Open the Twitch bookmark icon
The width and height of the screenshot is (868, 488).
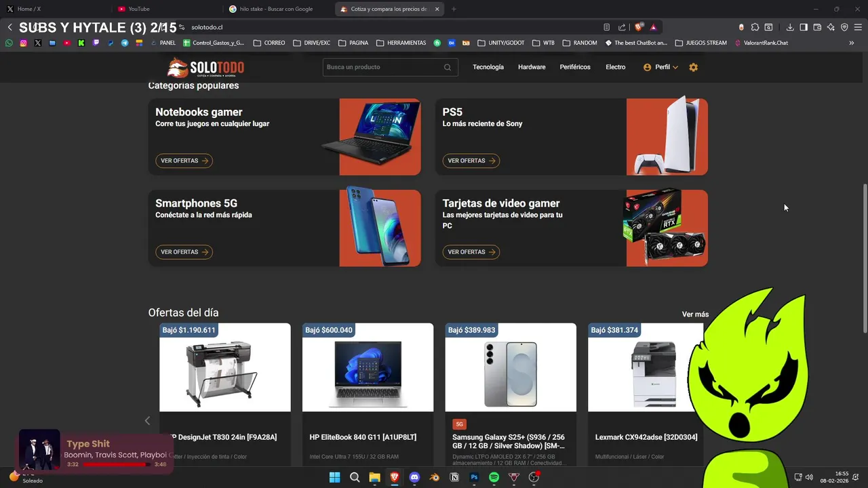coord(96,43)
